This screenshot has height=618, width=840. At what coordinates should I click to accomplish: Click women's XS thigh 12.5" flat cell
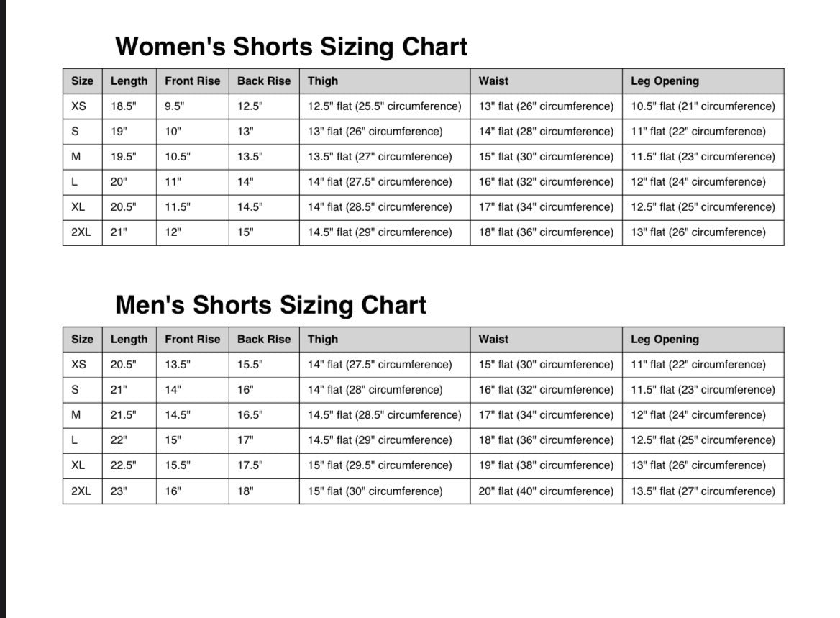point(385,106)
